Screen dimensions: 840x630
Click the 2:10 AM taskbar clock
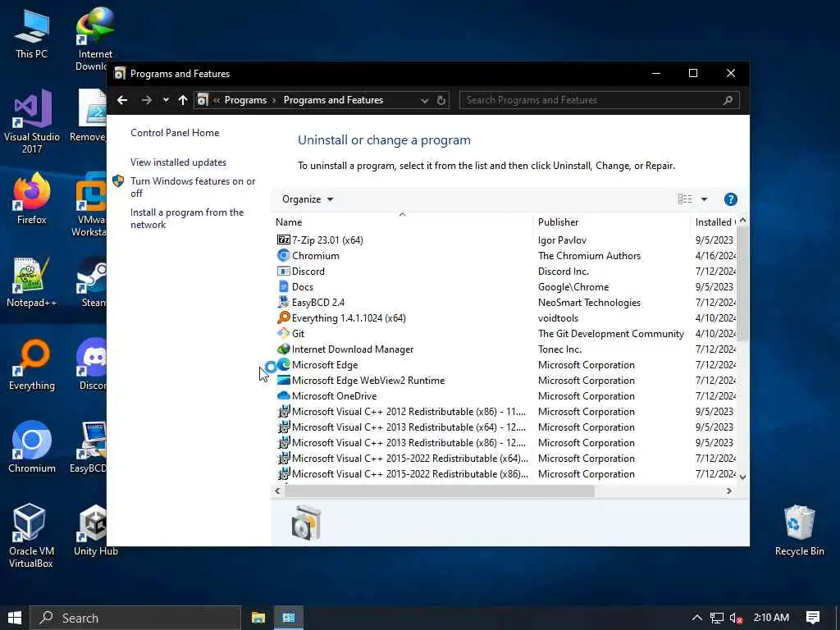(x=771, y=618)
